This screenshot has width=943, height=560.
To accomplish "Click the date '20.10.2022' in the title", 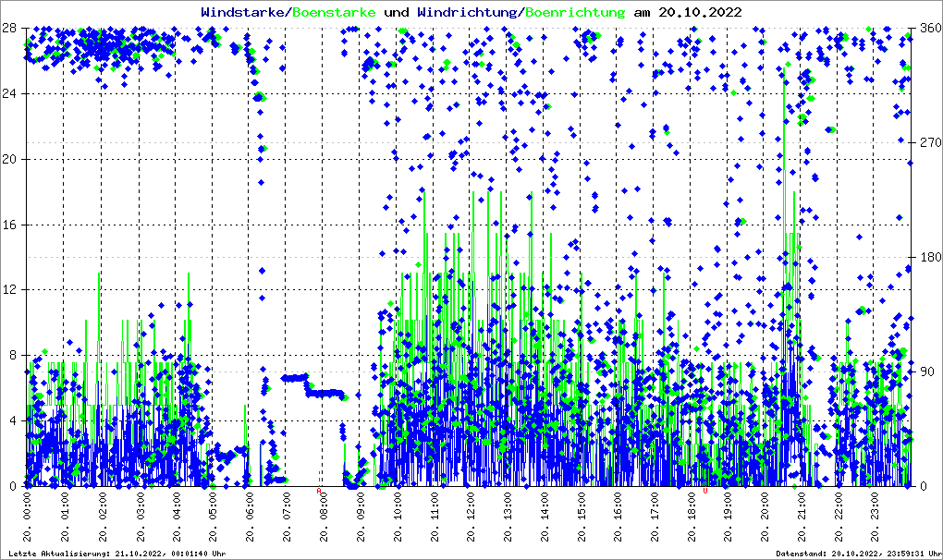I will pyautogui.click(x=700, y=12).
